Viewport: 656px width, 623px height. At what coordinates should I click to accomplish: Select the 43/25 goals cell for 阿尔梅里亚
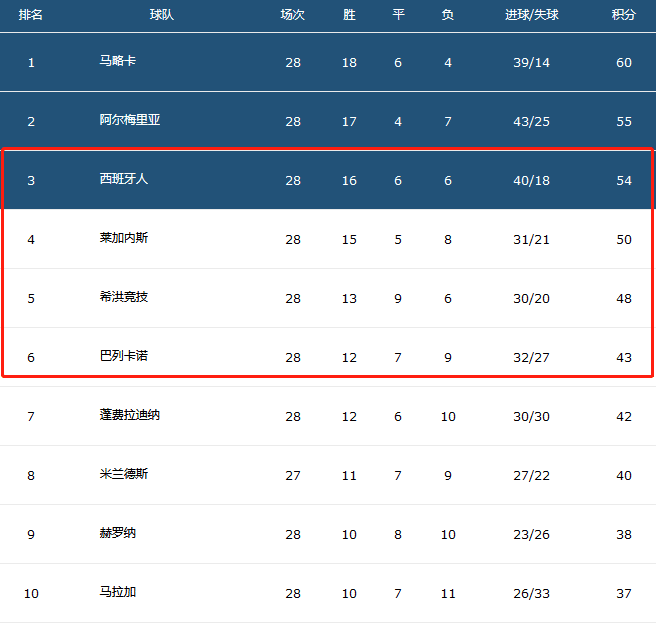531,122
